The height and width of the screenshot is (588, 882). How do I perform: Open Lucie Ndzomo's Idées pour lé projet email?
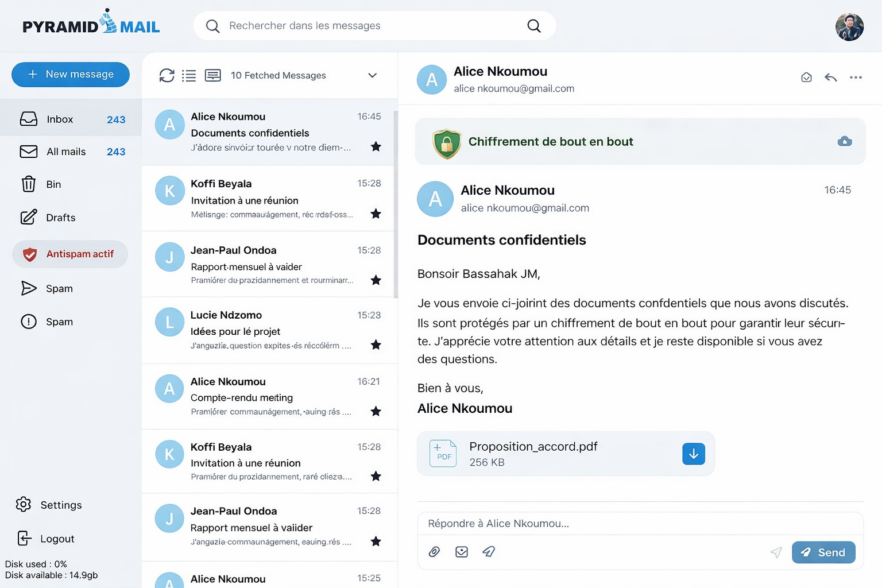[268, 330]
